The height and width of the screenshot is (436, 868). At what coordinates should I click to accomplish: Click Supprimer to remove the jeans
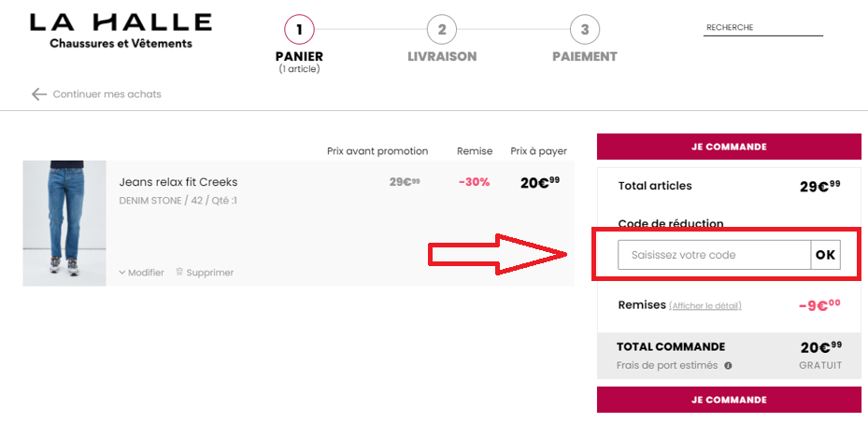(x=210, y=273)
